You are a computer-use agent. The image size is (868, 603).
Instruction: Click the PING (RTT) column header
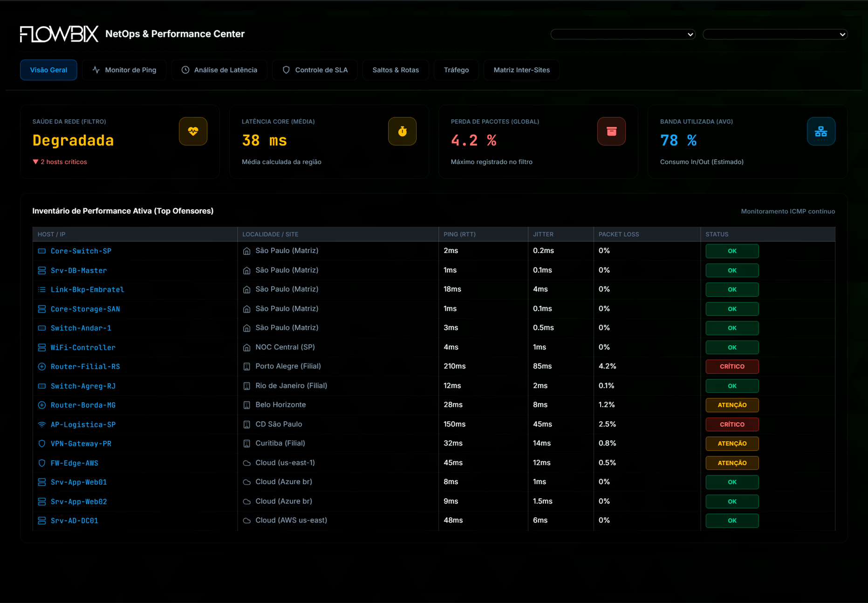[x=459, y=234]
